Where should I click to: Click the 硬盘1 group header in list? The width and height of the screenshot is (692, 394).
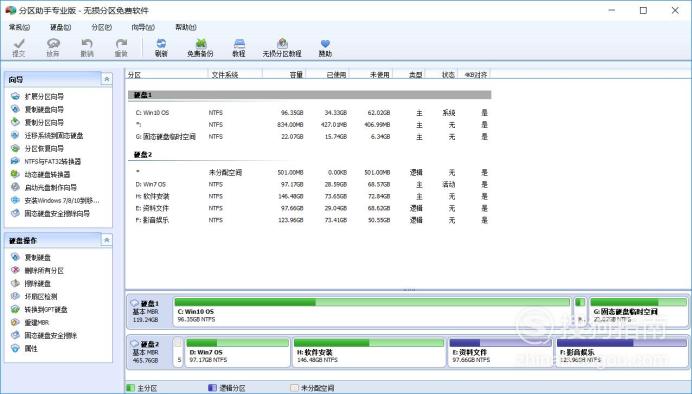pyautogui.click(x=309, y=95)
